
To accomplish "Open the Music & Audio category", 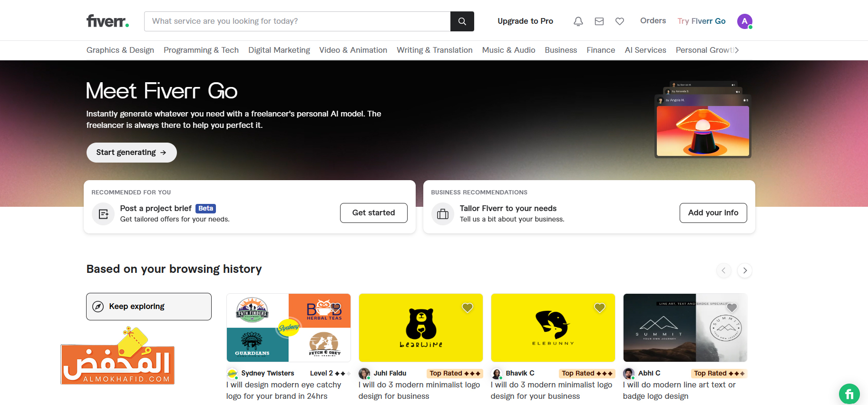I will click(509, 50).
